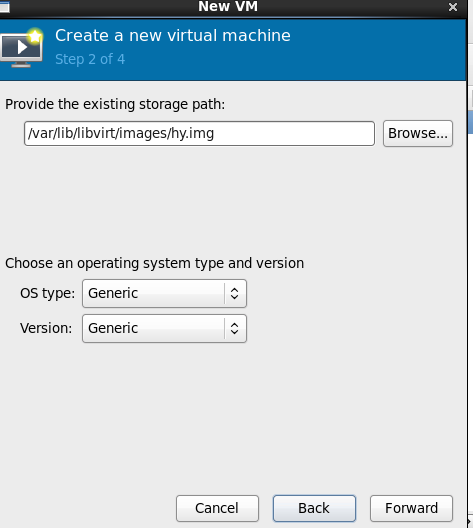
Task: Open the Browse... file chooser
Action: (x=418, y=134)
